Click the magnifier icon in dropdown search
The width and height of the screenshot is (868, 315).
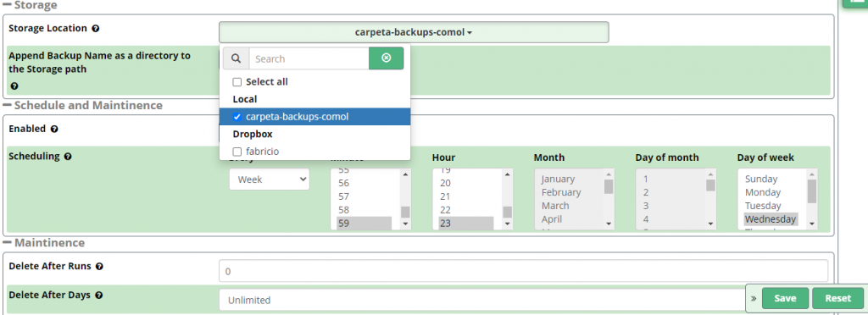point(236,58)
